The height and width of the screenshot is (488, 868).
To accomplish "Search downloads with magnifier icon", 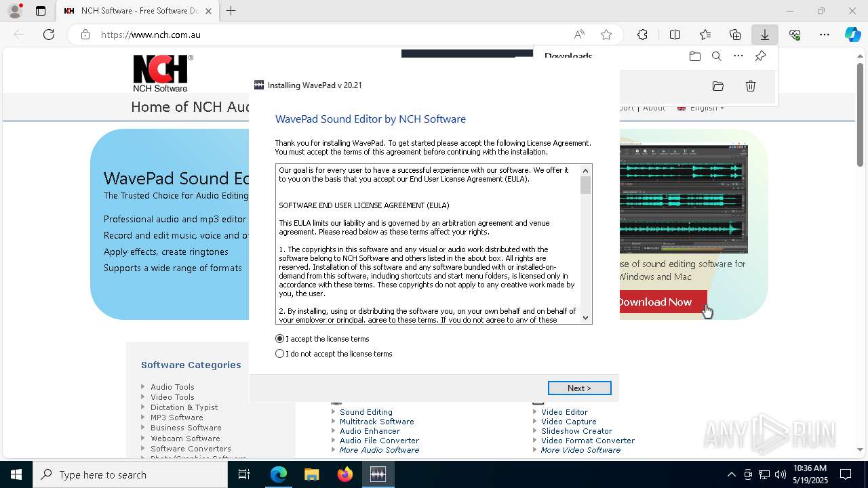I will pyautogui.click(x=717, y=56).
